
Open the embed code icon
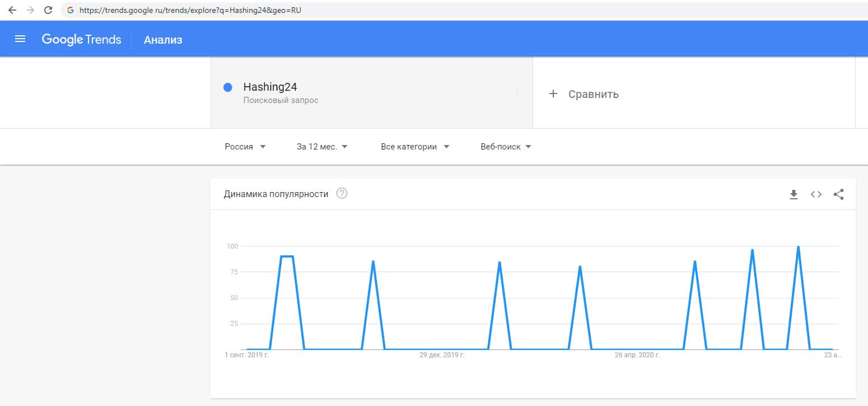tap(816, 194)
